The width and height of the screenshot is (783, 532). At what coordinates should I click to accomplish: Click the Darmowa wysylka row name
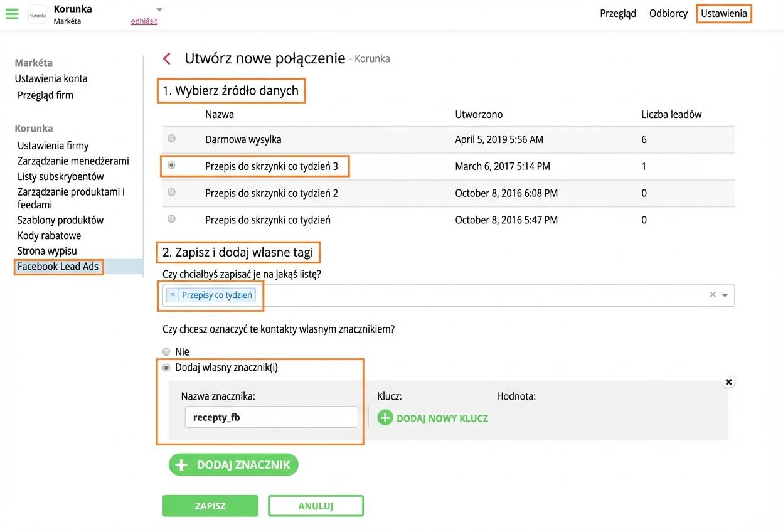pyautogui.click(x=243, y=139)
